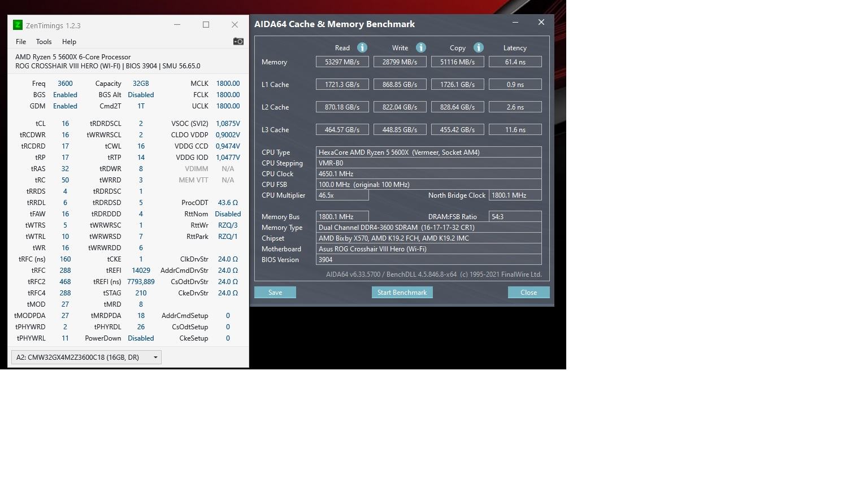Viewport: 868px width, 488px height.
Task: Click the UCLK value 1800.00
Action: coord(228,106)
